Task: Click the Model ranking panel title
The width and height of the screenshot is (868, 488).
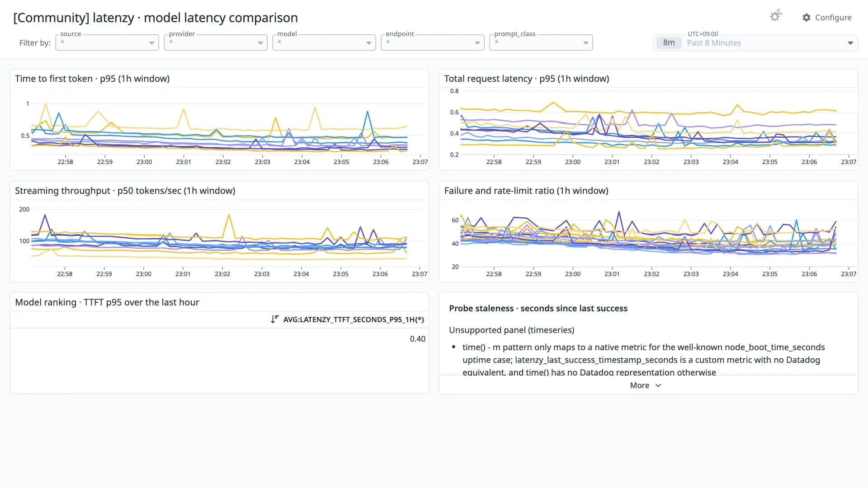Action: click(x=107, y=302)
